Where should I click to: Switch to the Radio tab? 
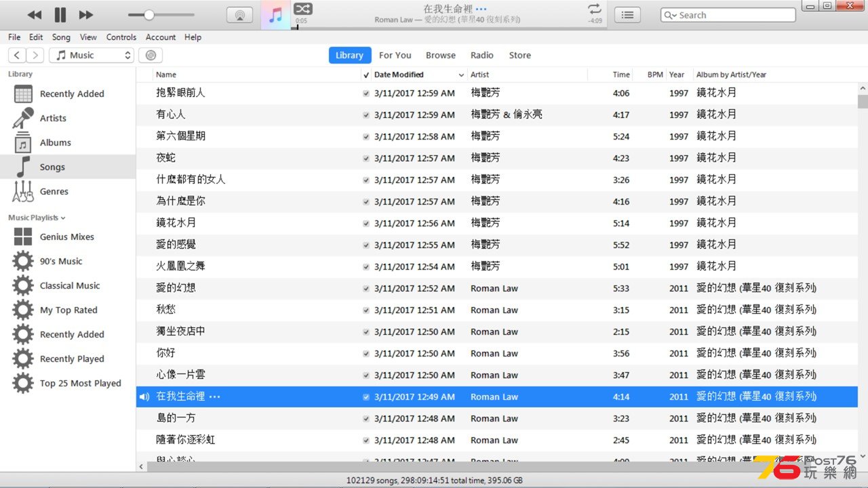pyautogui.click(x=482, y=56)
